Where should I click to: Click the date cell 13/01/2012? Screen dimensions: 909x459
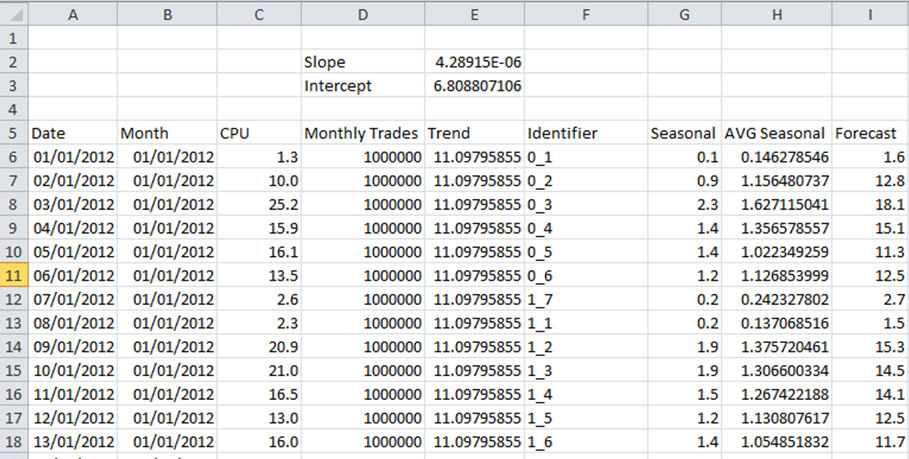(x=72, y=442)
